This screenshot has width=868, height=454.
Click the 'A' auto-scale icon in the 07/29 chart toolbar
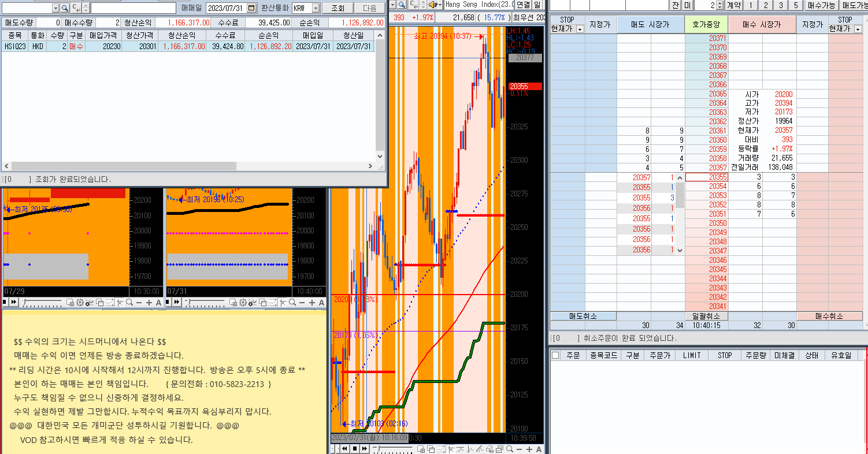click(x=158, y=302)
